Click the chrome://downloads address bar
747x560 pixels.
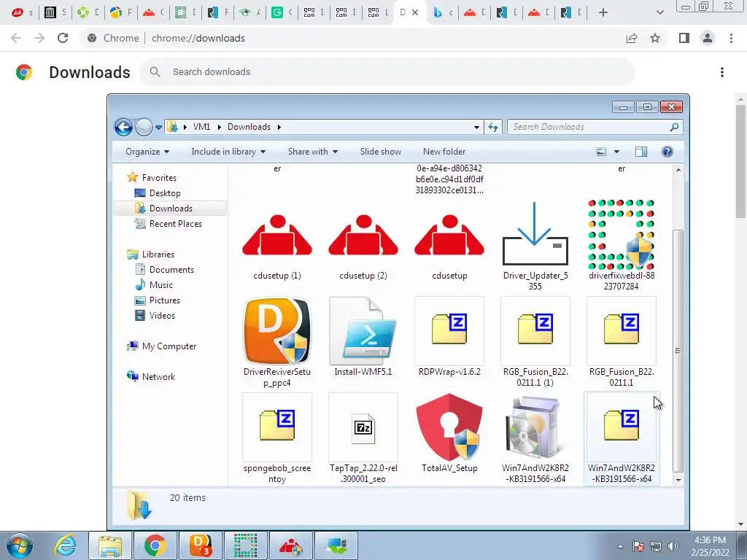[198, 38]
